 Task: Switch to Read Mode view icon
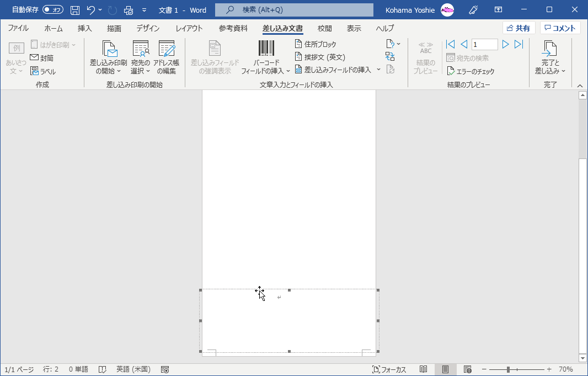424,369
